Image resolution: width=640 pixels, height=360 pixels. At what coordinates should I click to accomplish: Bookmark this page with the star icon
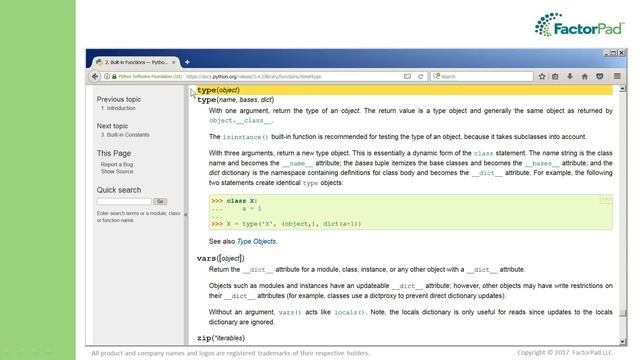click(542, 76)
